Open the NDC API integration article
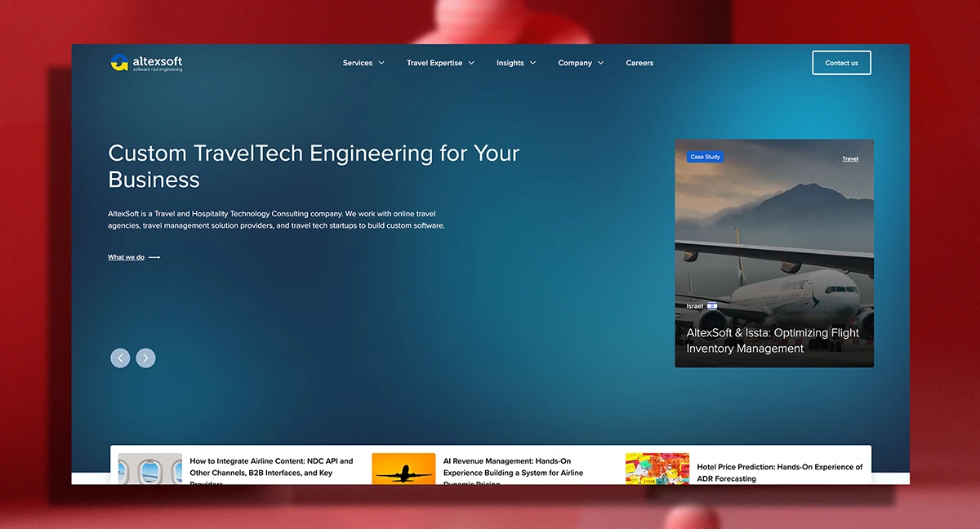 (x=272, y=472)
